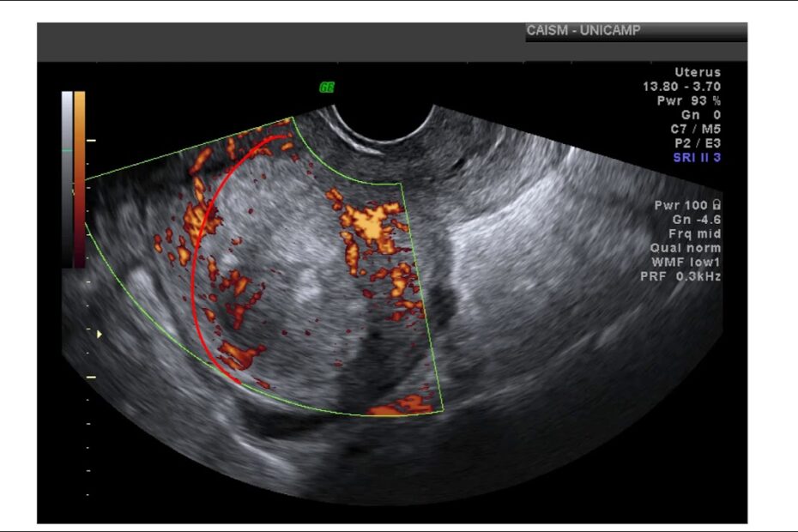Select the WMF low1 filter setting

pyautogui.click(x=684, y=262)
